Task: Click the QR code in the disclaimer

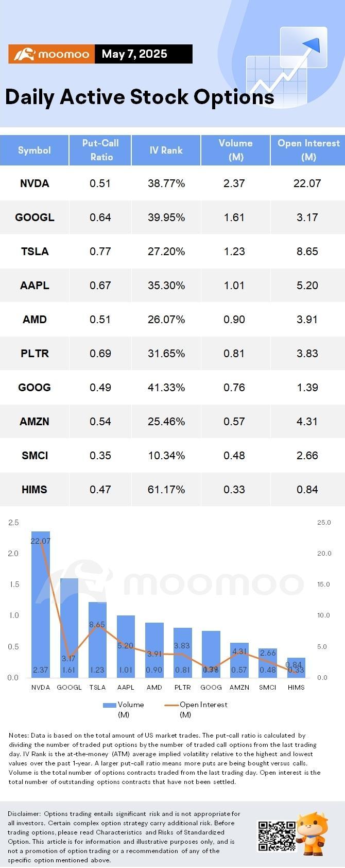Action: click(x=277, y=836)
